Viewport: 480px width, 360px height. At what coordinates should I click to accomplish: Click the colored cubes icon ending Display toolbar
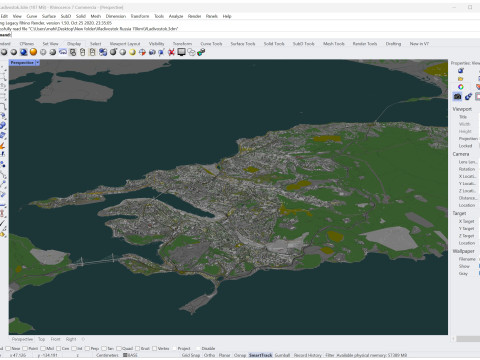coord(201,52)
